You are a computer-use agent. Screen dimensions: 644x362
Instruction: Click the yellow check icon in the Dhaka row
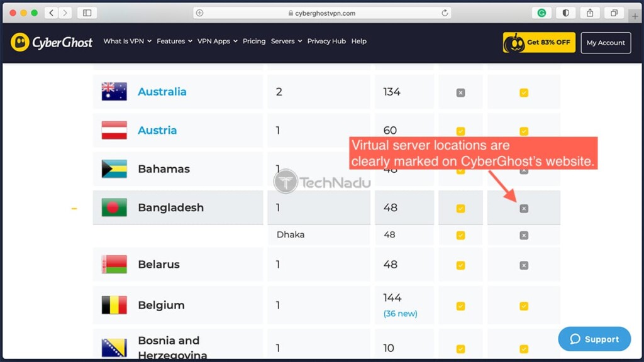click(x=460, y=235)
